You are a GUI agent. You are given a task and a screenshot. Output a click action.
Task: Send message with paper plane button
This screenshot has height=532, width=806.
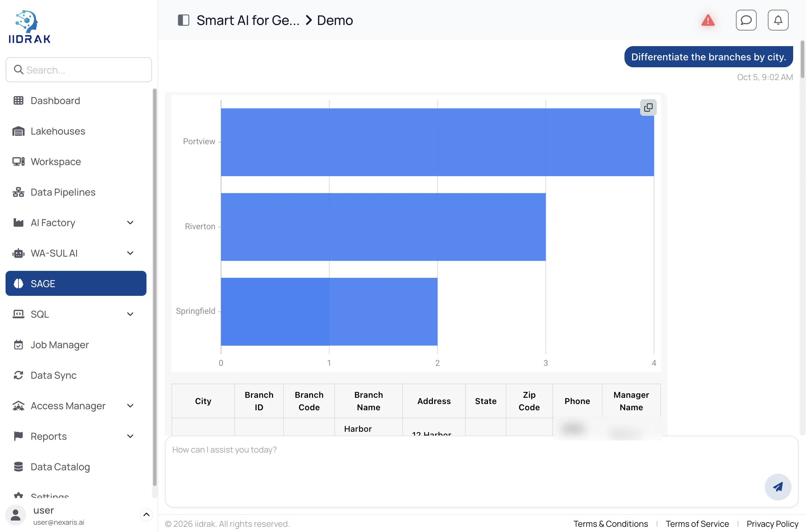click(778, 487)
